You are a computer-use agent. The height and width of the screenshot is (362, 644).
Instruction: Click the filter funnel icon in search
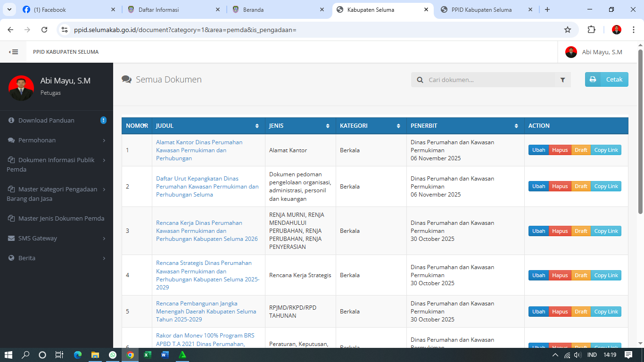pos(562,80)
